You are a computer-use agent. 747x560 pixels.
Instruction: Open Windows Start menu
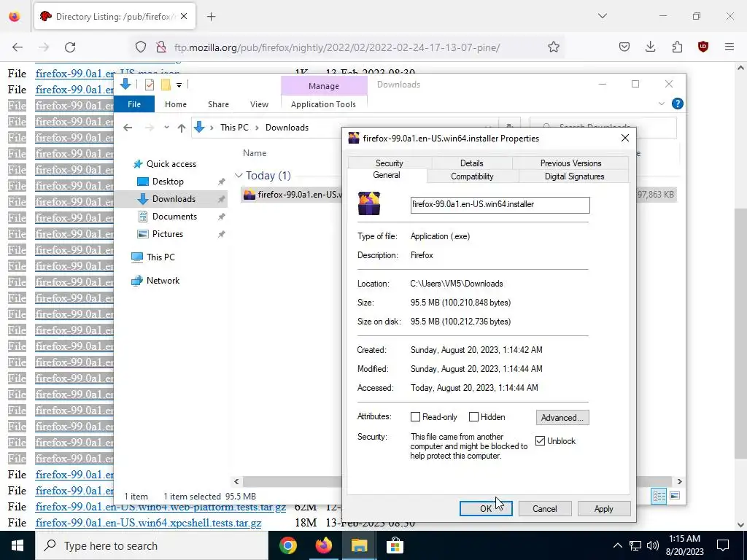point(18,545)
